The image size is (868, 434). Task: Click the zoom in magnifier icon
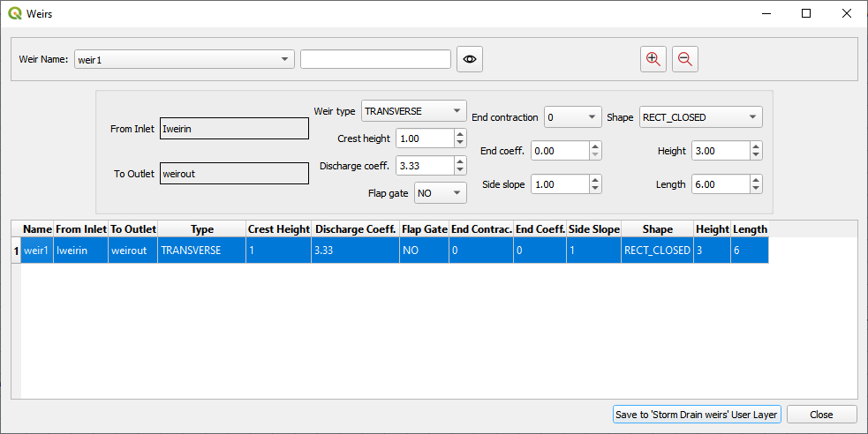653,59
